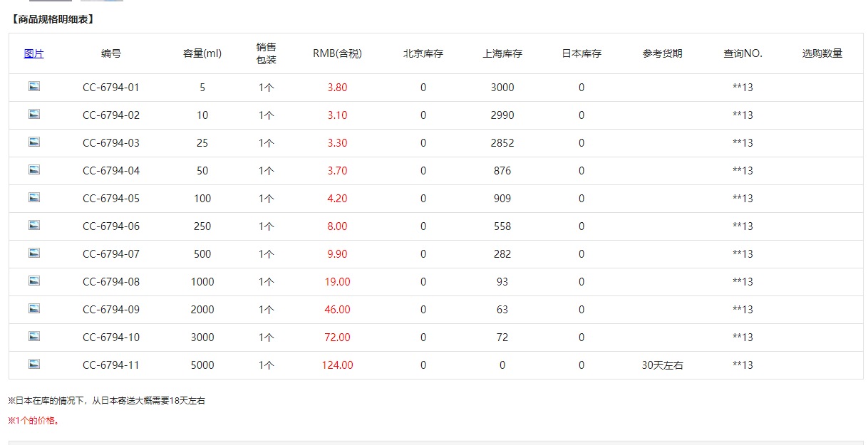
Task: View the picture icon for CC-6794-10
Action: pos(34,337)
